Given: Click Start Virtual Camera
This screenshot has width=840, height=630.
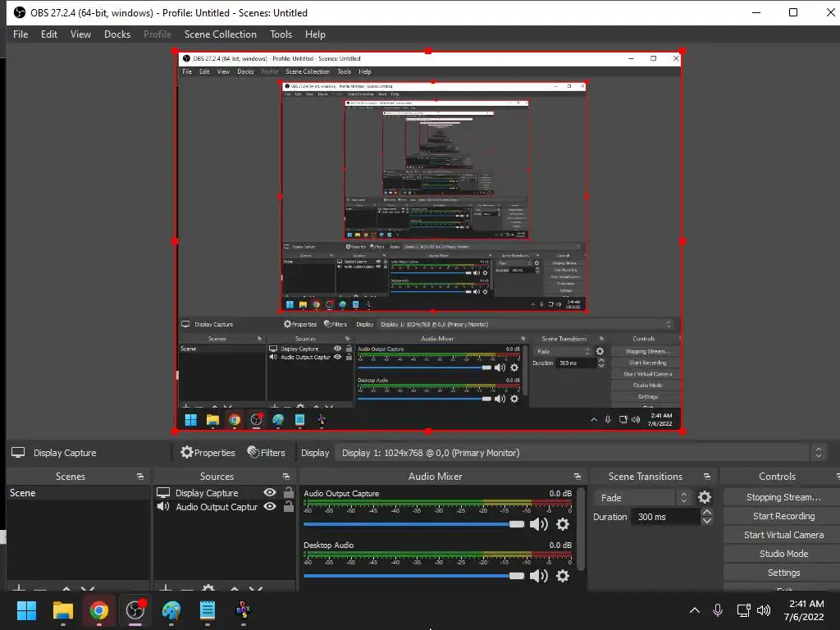Looking at the screenshot, I should pyautogui.click(x=783, y=535).
